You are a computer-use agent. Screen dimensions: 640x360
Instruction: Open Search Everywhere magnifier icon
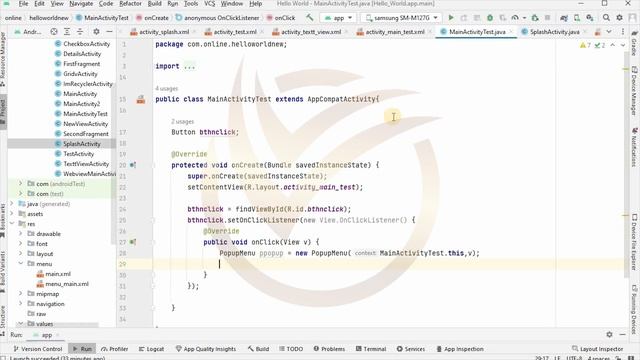607,18
